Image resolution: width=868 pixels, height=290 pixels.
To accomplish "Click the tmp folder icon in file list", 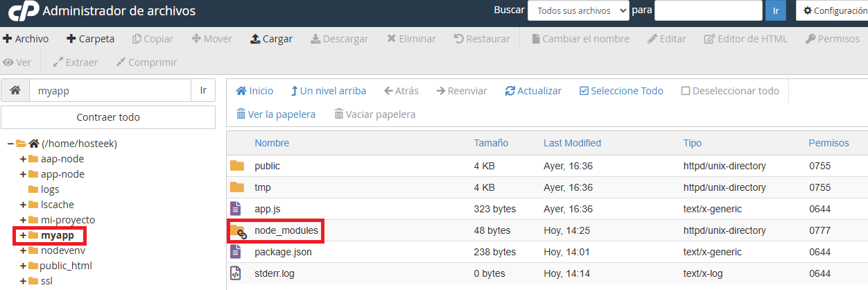I will [x=237, y=187].
